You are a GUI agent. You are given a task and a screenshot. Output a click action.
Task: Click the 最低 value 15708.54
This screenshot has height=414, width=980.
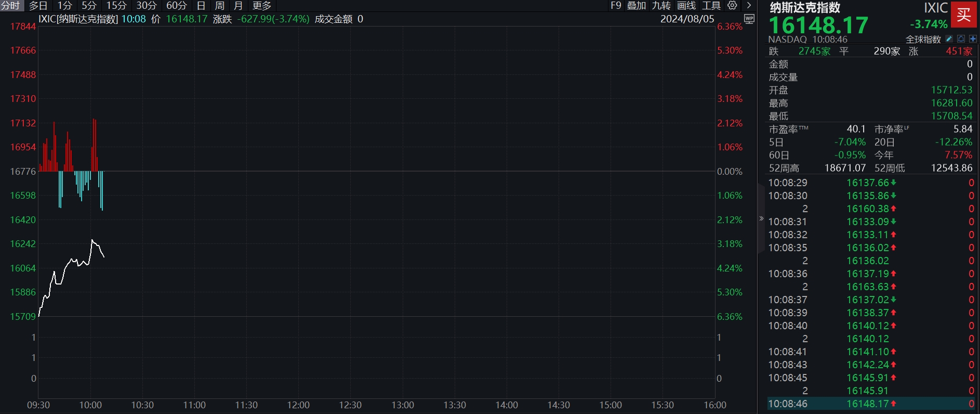[x=951, y=116]
